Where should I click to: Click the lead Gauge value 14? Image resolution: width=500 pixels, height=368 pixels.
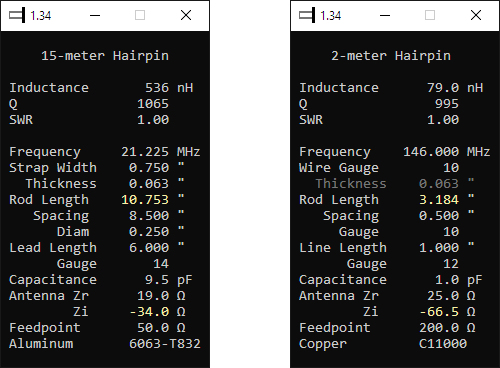pyautogui.click(x=161, y=264)
